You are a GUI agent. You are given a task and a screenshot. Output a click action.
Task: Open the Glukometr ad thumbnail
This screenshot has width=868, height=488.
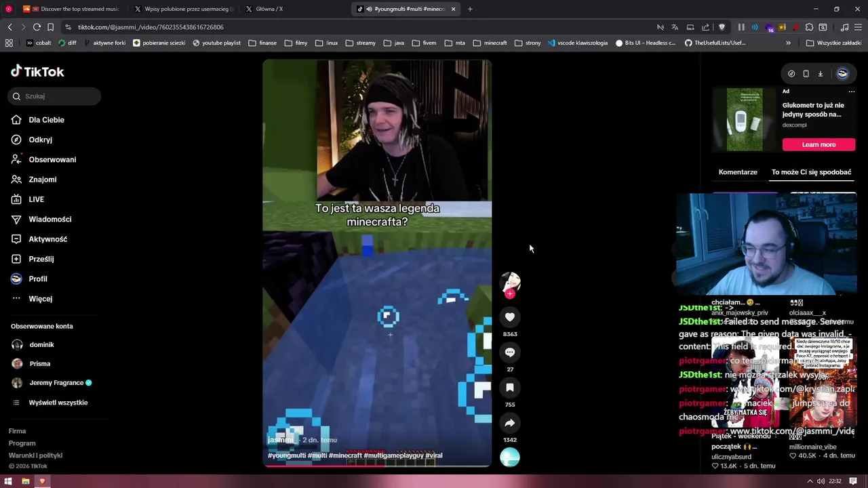(x=745, y=119)
